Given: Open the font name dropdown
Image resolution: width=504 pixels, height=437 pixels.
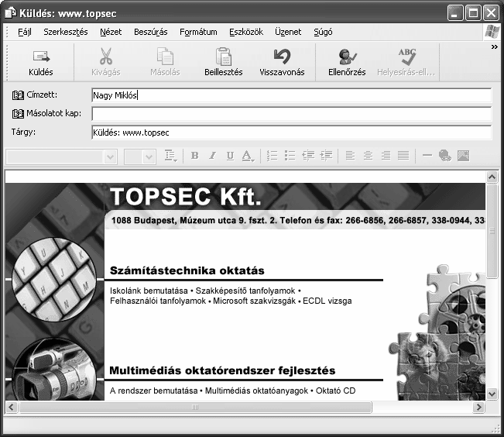Looking at the screenshot, I should point(110,157).
